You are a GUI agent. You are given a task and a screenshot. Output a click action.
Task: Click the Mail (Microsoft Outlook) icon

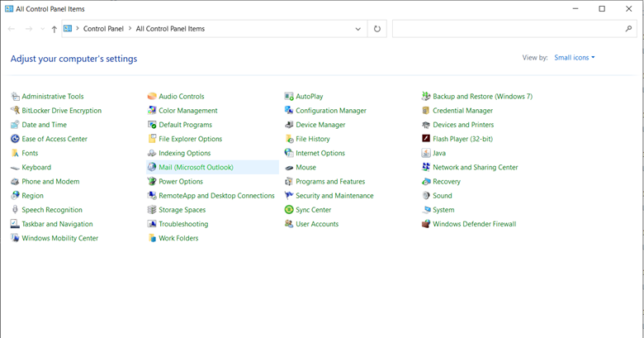coord(152,168)
